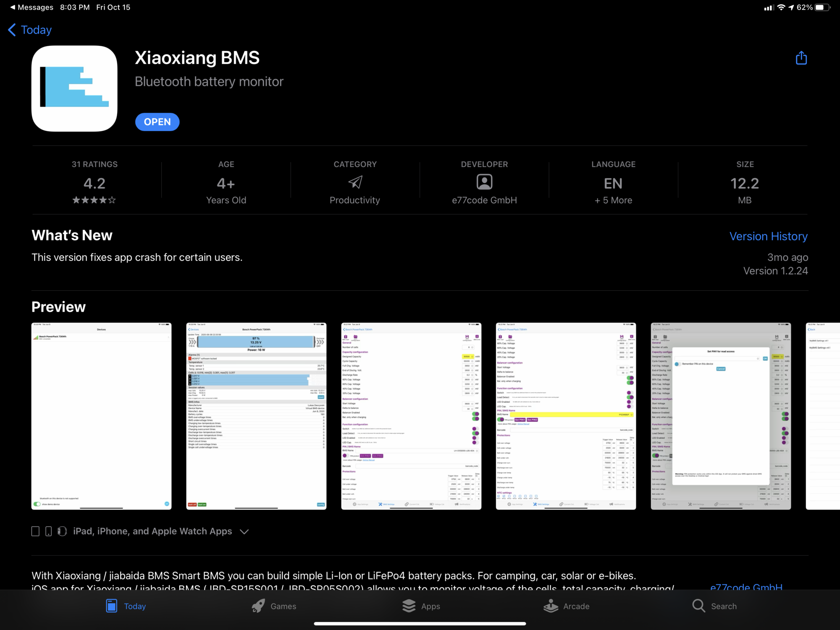Tap the Games rocket icon
840x630 pixels.
pos(258,606)
